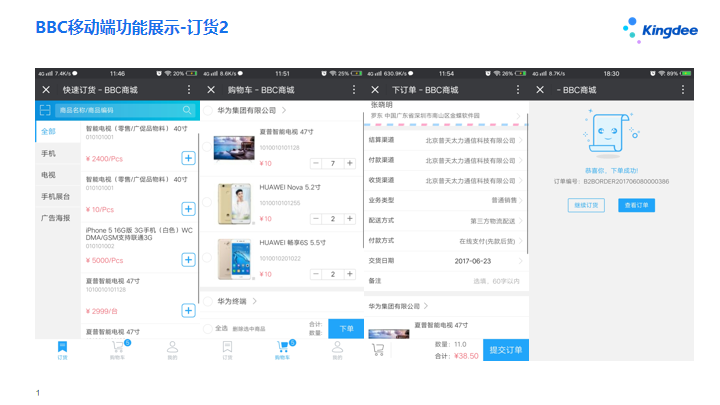Decrease quantity of HUAWEI Nova 5.2寸
The image size is (720, 405).
tap(315, 219)
